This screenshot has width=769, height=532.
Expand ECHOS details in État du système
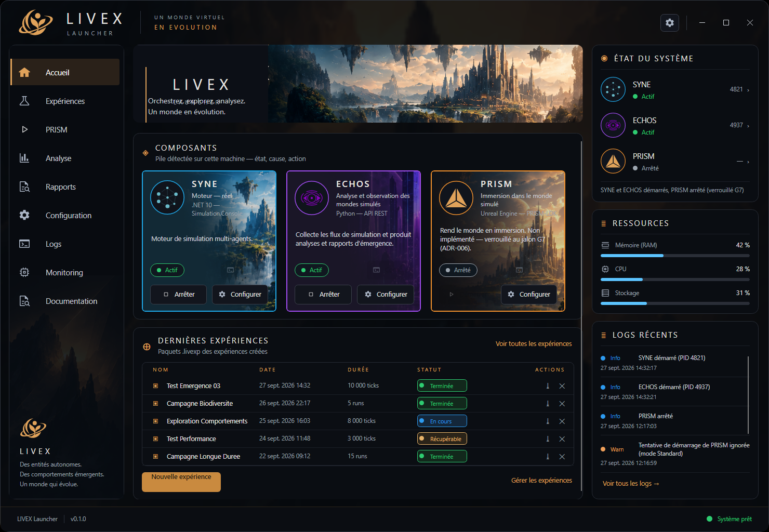748,126
